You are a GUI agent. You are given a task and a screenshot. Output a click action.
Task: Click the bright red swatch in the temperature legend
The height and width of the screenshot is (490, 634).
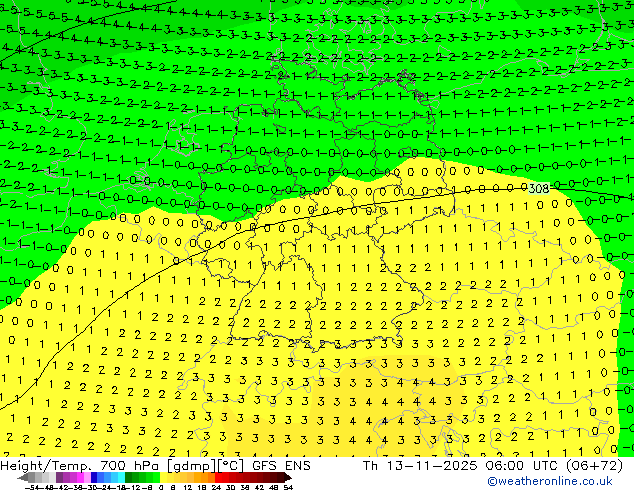tap(218, 477)
